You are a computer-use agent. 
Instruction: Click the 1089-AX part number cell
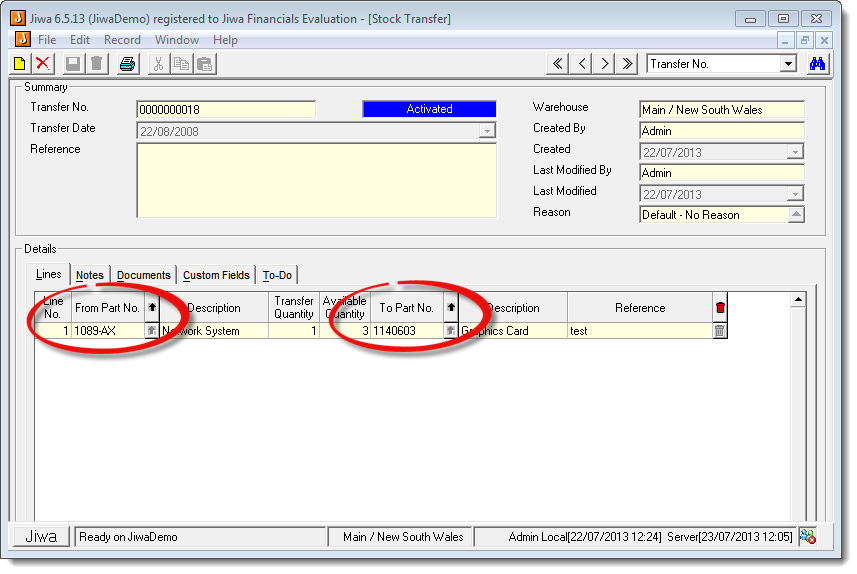[x=108, y=331]
